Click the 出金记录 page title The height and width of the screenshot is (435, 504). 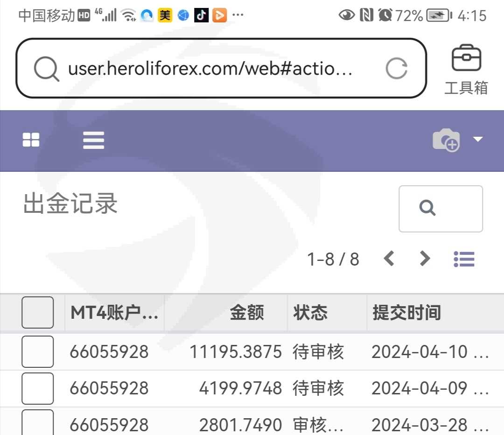(70, 203)
